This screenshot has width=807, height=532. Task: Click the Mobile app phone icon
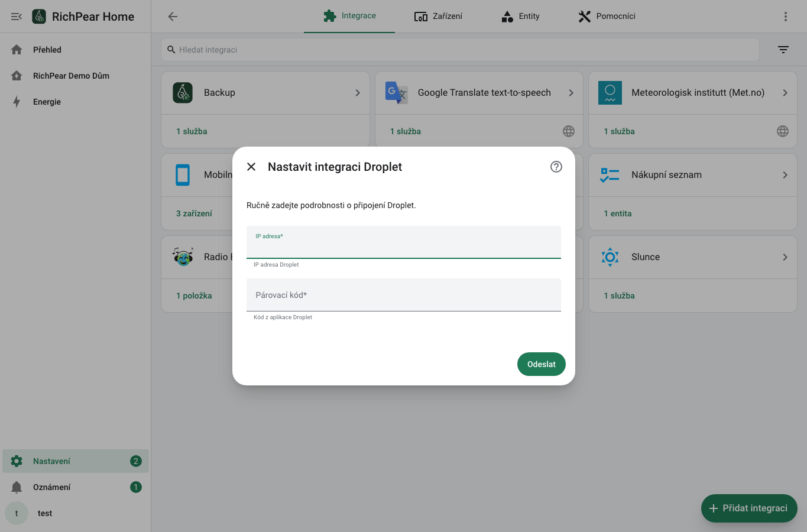pyautogui.click(x=183, y=175)
